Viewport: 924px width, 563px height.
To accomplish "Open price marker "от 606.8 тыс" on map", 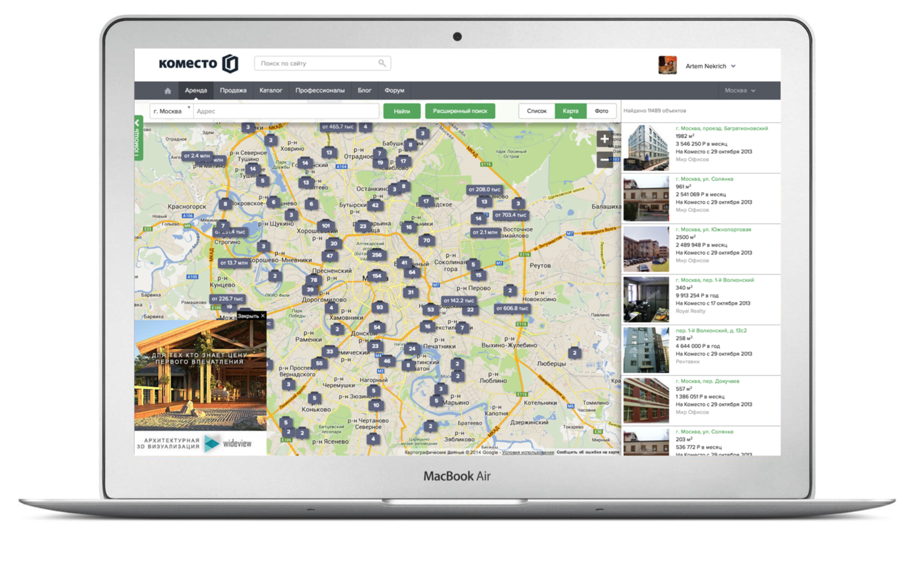I will [x=512, y=308].
